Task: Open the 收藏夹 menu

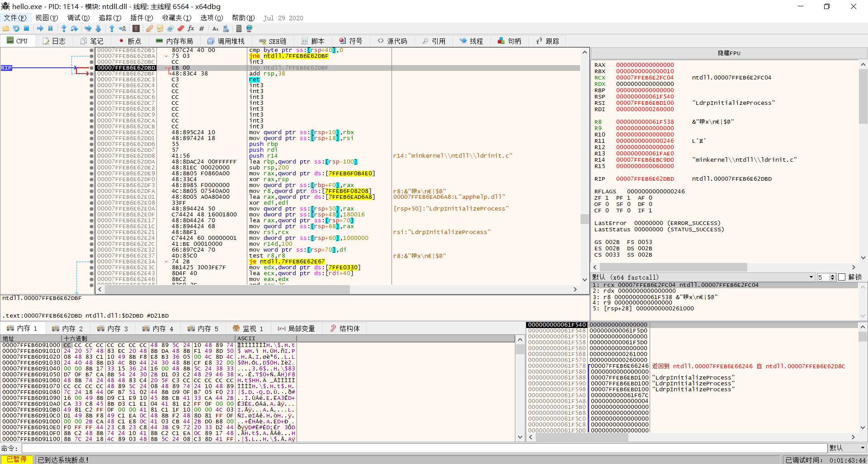Action: click(177, 18)
